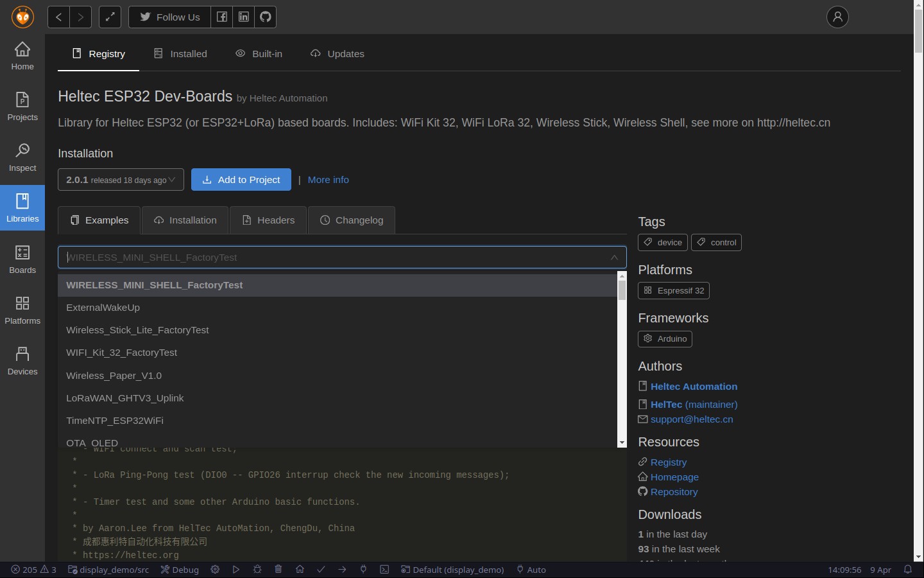Click the serial monitor plug icon in status bar
Screen dimensions: 924x578
[363, 569]
